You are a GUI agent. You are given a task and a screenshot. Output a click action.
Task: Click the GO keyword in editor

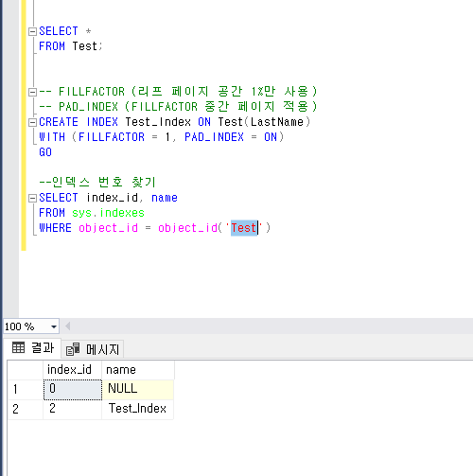(45, 152)
